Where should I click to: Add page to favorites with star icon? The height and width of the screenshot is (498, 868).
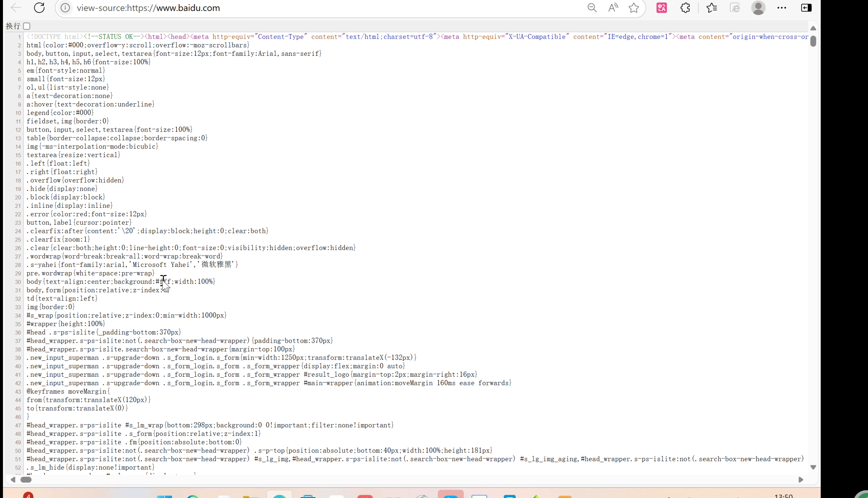634,8
